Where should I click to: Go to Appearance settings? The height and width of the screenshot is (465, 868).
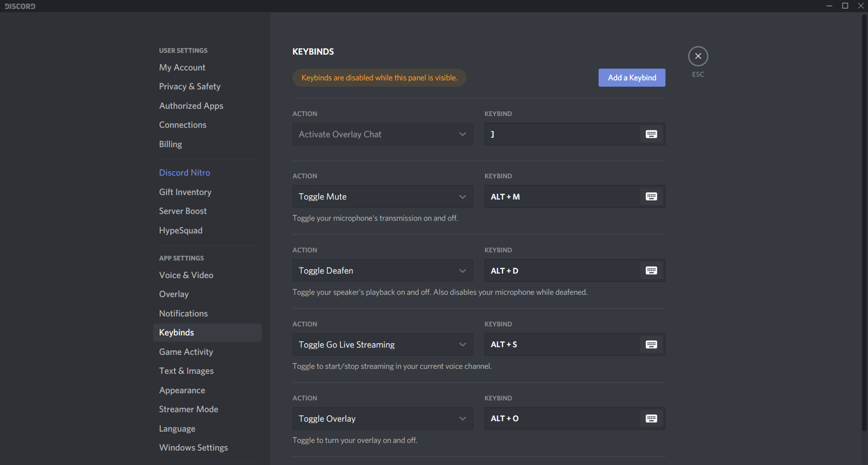(207, 390)
